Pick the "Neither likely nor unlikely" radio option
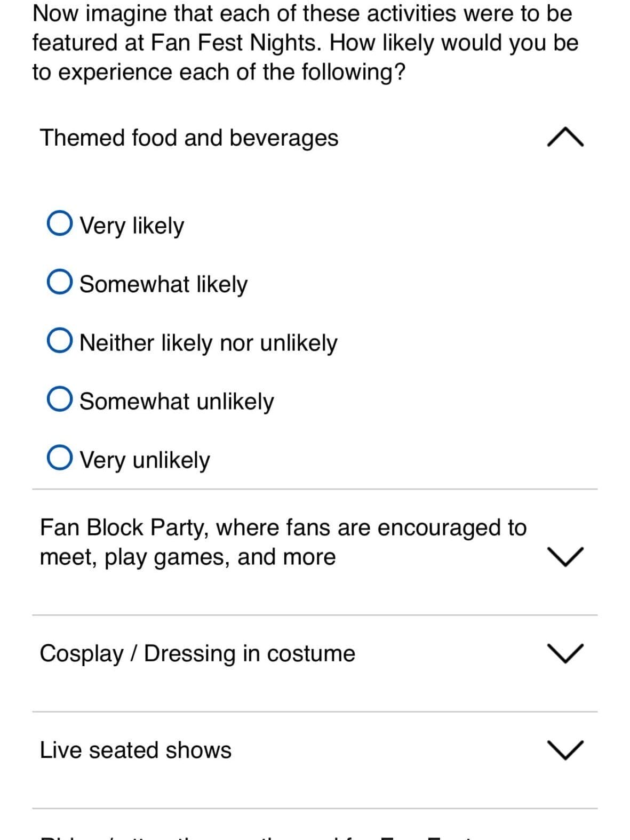 tap(59, 341)
